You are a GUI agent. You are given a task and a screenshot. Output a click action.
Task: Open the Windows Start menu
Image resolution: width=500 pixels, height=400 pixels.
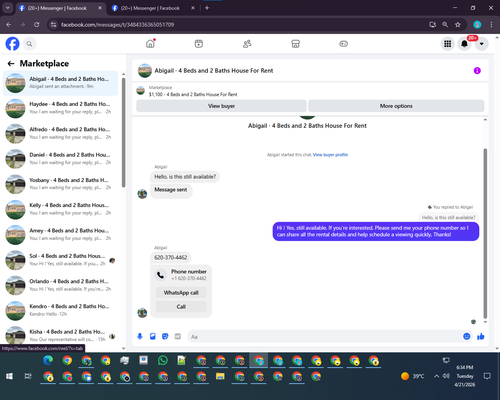pyautogui.click(x=9, y=376)
